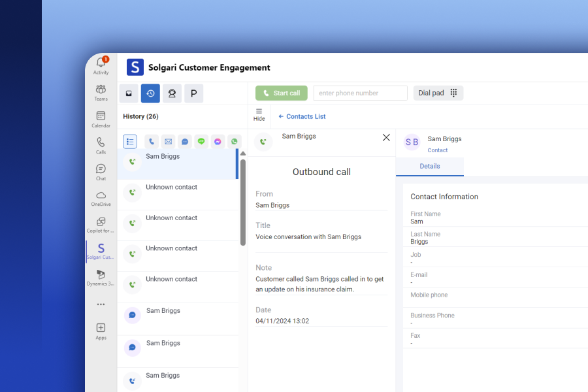Select the 'History (26)' heading
Screen dimensions: 588x392
point(140,117)
